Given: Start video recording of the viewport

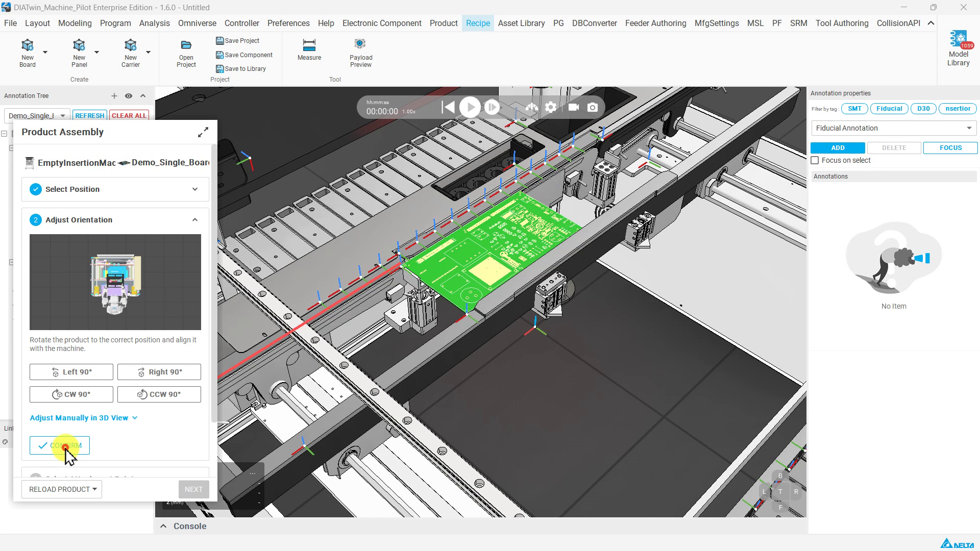Looking at the screenshot, I should pyautogui.click(x=574, y=108).
